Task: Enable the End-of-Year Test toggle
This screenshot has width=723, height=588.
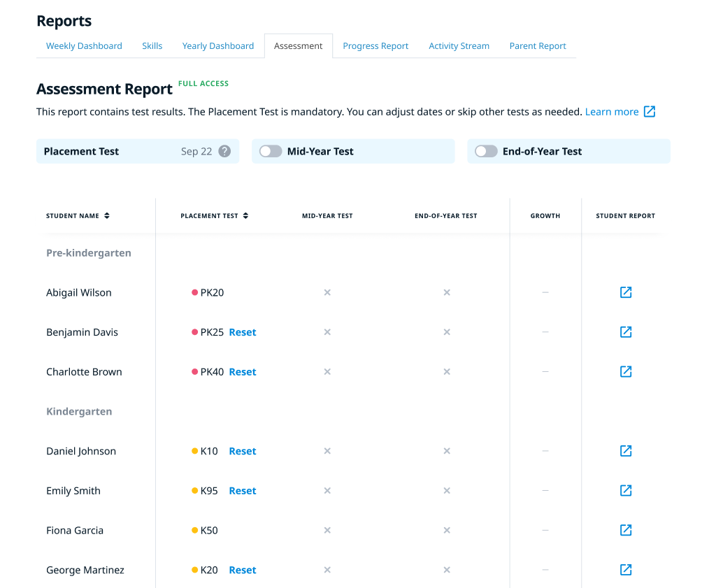Action: pyautogui.click(x=486, y=151)
